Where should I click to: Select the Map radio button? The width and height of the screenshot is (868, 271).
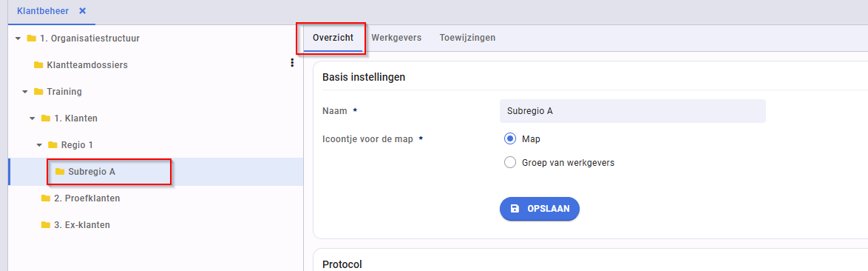[510, 138]
